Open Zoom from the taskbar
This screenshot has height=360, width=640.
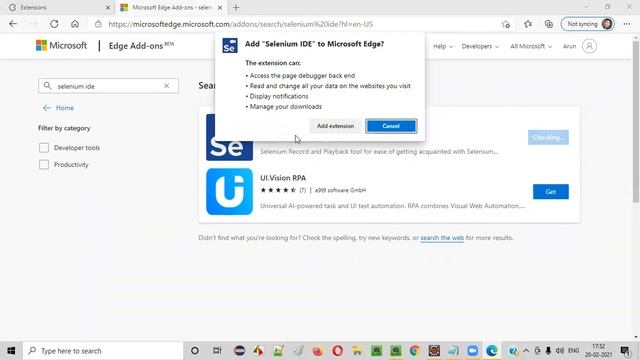tap(473, 351)
